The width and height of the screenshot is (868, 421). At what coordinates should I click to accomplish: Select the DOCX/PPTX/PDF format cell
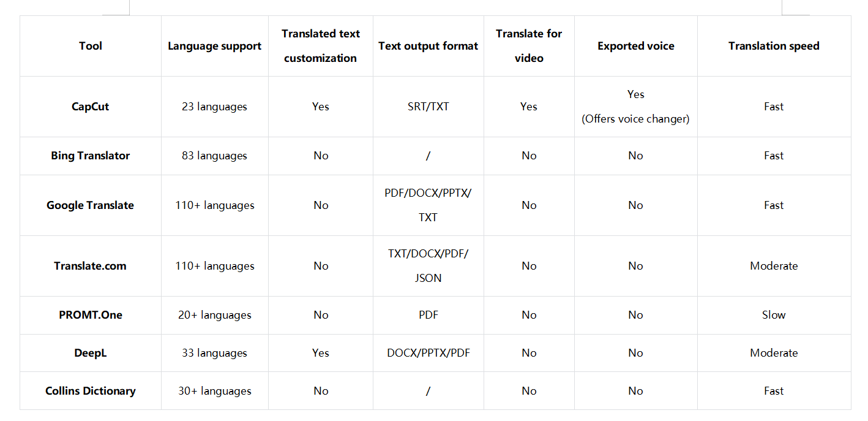point(428,353)
